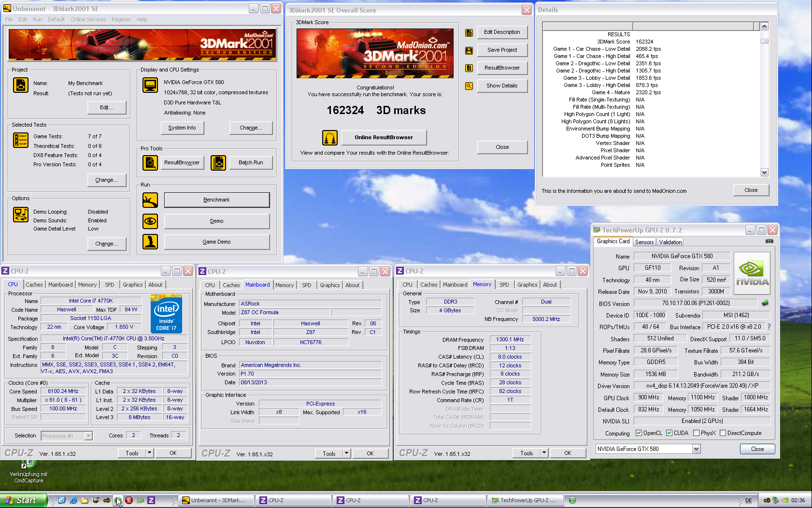Image resolution: width=812 pixels, height=508 pixels.
Task: Toggle the DirectCompute checkbox in GPU-Z
Action: point(723,433)
